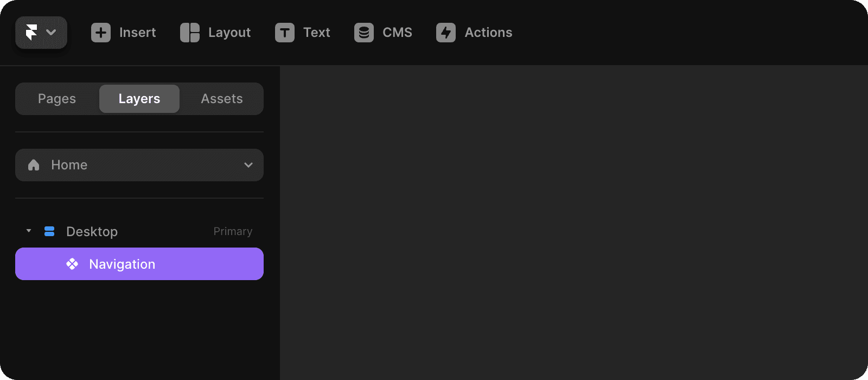Open the Layout tool icon
The image size is (868, 380).
pos(190,33)
